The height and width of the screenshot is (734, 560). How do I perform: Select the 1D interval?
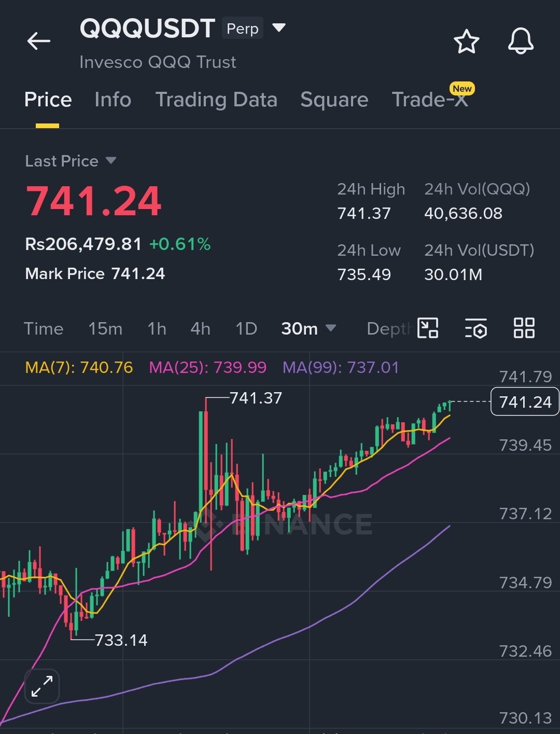(x=246, y=329)
